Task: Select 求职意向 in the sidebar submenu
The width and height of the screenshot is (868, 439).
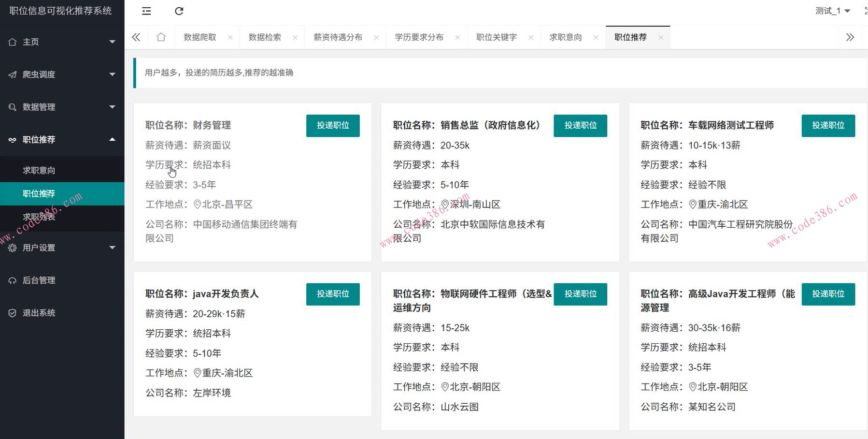Action: coord(38,170)
